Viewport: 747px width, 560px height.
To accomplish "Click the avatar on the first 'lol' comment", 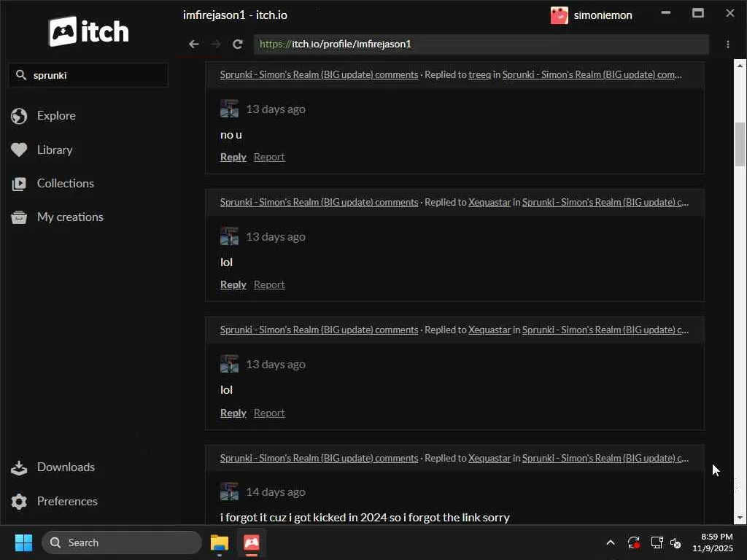I will [x=229, y=236].
